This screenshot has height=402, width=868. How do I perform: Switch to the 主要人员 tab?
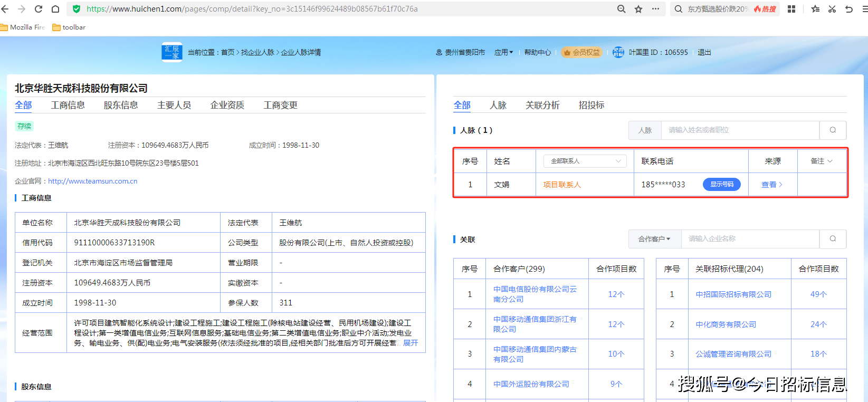(174, 105)
